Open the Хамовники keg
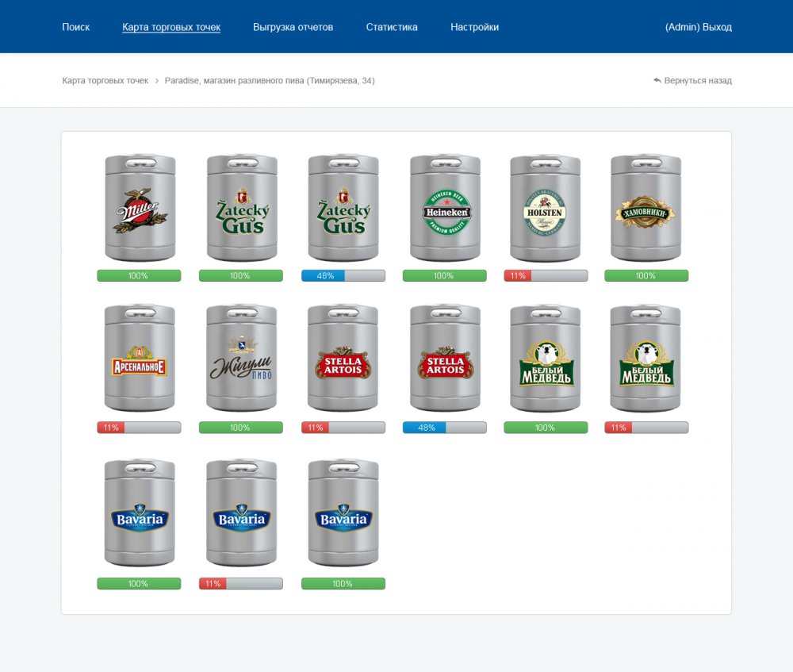Image resolution: width=793 pixels, height=672 pixels. coord(646,208)
